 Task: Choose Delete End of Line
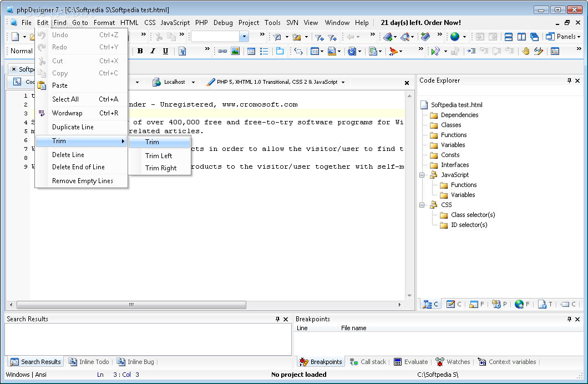tap(82, 167)
